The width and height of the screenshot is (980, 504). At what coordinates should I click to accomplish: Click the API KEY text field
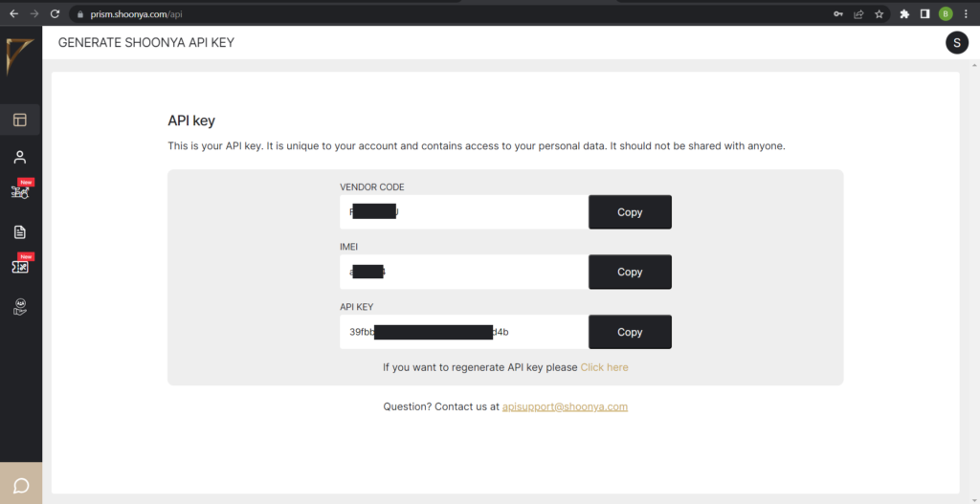pyautogui.click(x=463, y=332)
